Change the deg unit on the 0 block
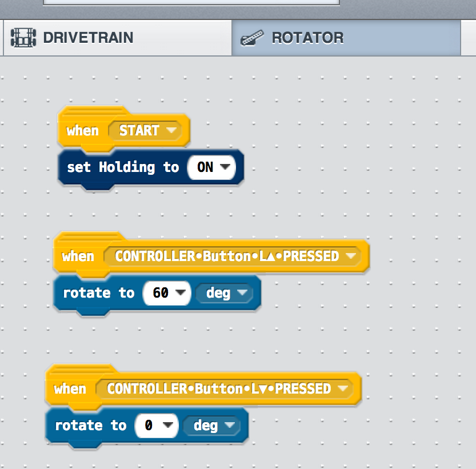 point(211,426)
